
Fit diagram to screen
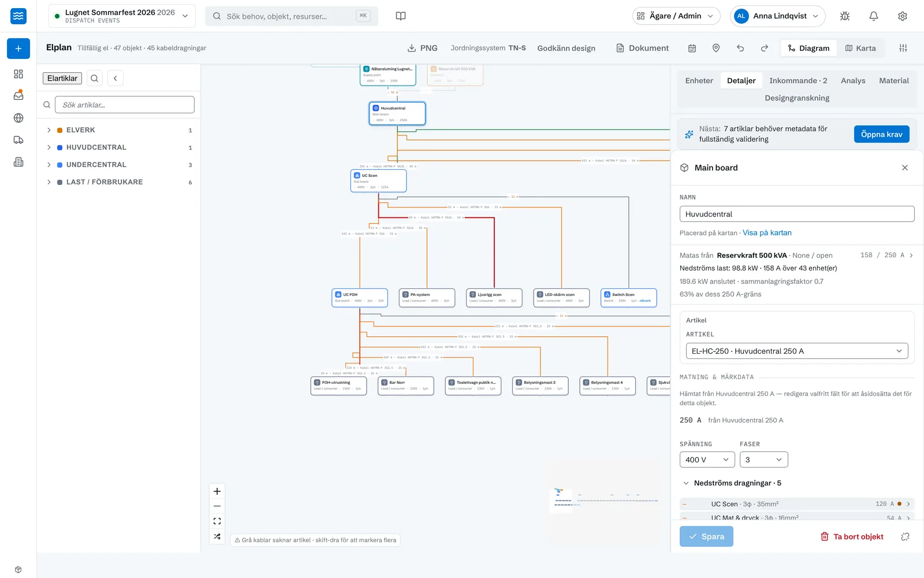pos(217,521)
